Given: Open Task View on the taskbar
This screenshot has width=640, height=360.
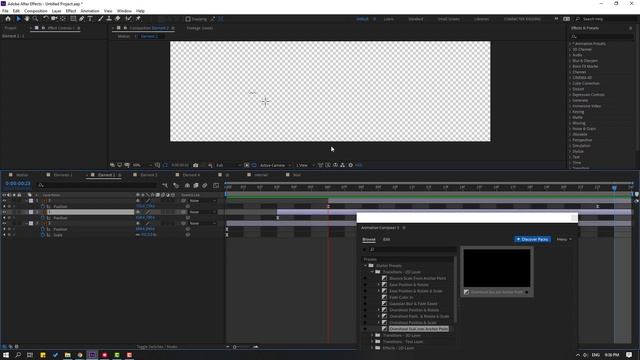Looking at the screenshot, I should pos(30,355).
